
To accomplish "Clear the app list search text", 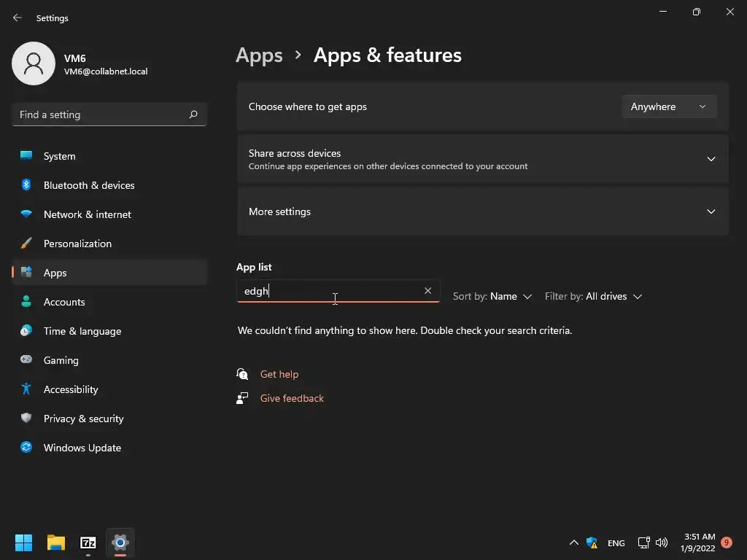I will pos(427,291).
